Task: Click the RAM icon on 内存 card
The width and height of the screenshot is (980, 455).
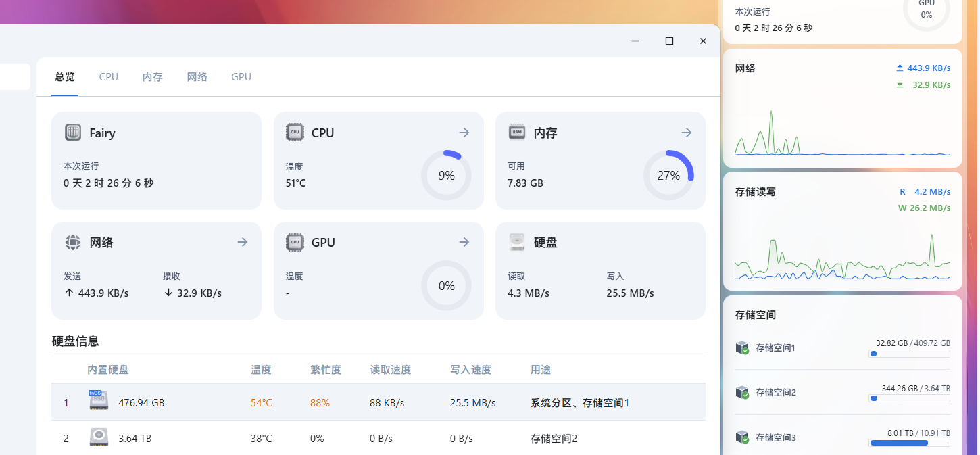Action: tap(517, 133)
